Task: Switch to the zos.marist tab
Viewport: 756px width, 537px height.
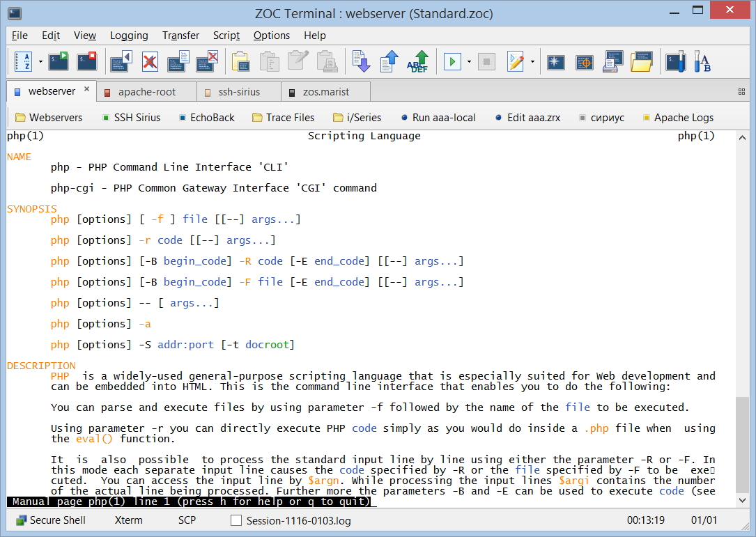Action: point(327,91)
